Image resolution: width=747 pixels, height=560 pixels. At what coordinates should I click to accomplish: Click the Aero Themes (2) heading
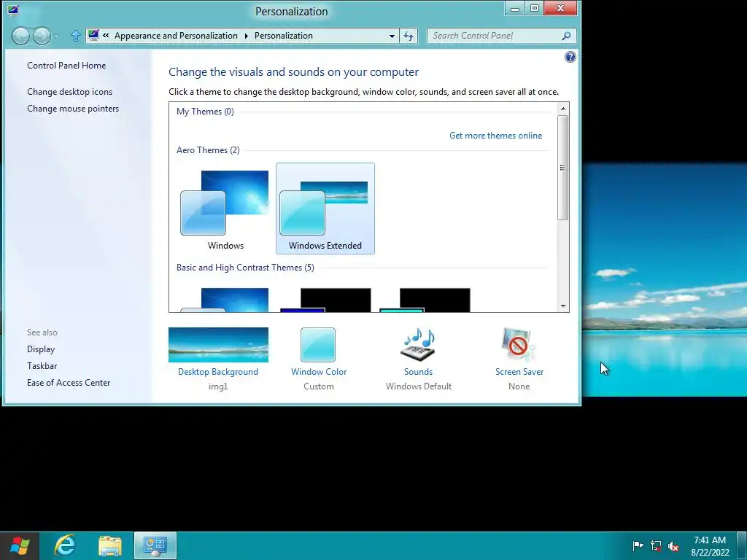pyautogui.click(x=208, y=150)
